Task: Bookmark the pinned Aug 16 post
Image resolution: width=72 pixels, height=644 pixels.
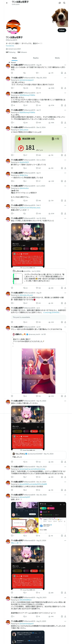Action: pos(62,73)
